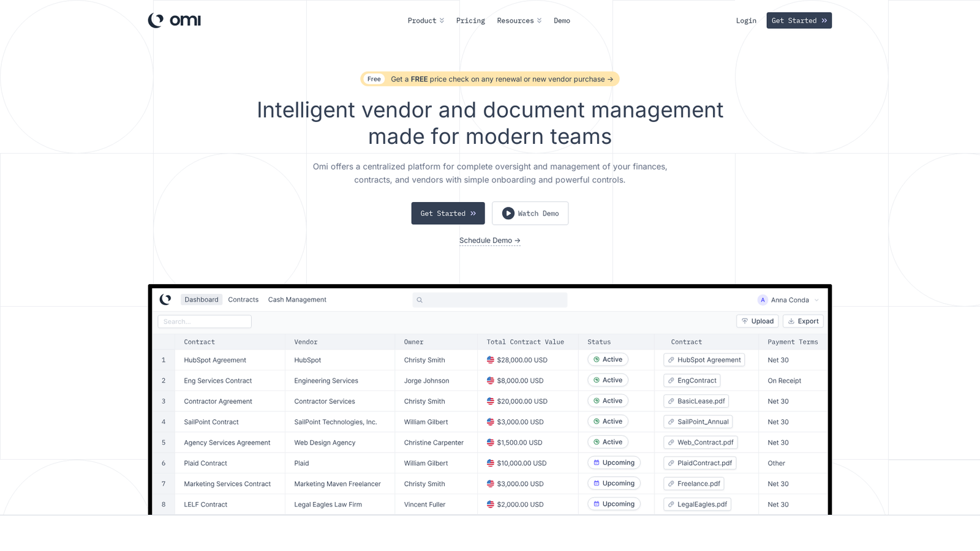Screen dimensions: 980x551
Task: Click the US flag icon next to $2,000.00 USD
Action: point(491,504)
